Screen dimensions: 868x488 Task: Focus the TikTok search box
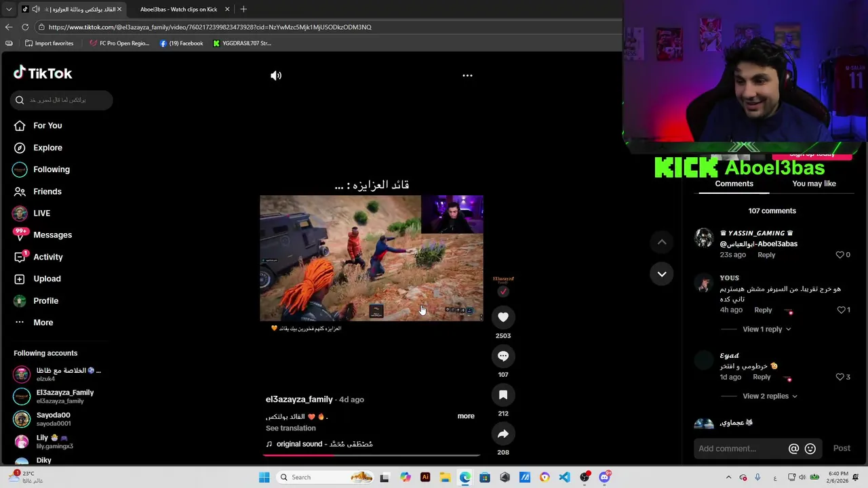[x=61, y=100]
